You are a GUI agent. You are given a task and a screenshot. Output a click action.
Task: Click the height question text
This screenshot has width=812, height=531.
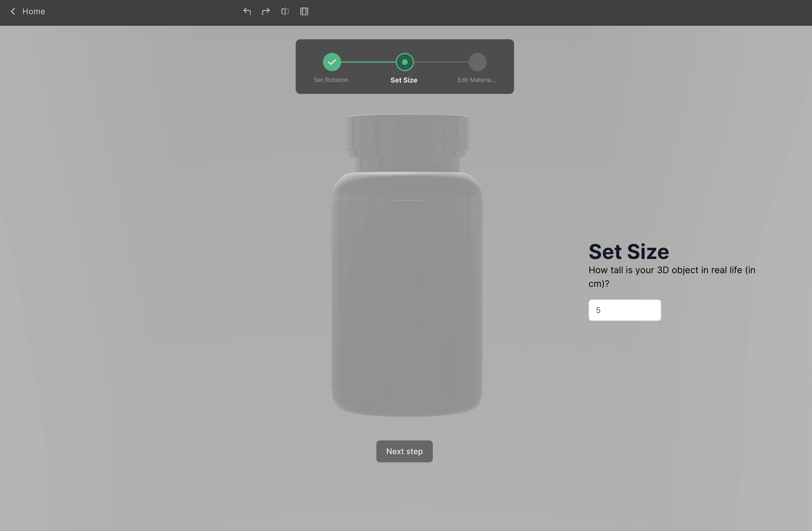[x=672, y=277]
